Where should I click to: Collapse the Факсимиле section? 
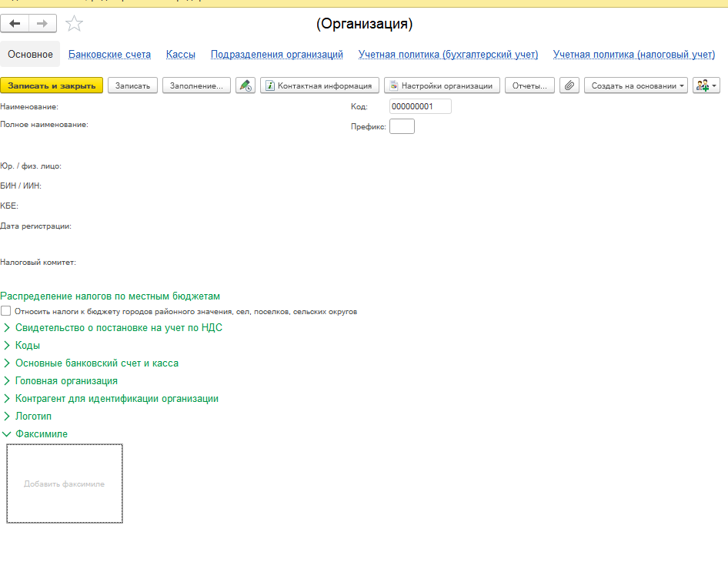click(x=41, y=434)
